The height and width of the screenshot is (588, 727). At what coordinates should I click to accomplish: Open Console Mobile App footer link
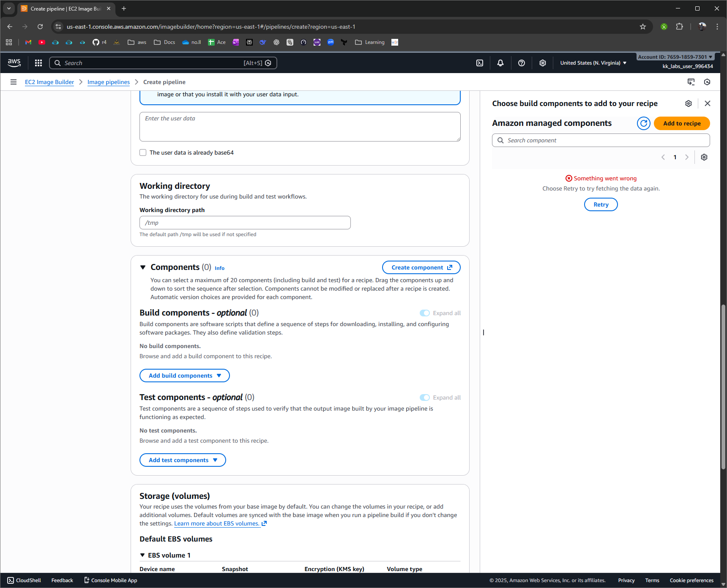click(x=111, y=580)
